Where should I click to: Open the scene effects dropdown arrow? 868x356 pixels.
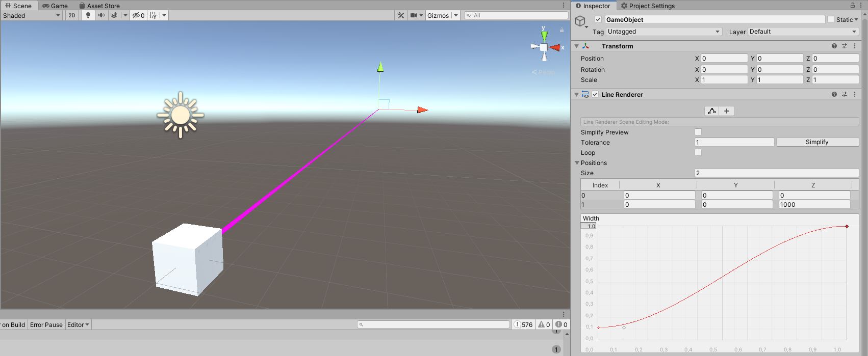pos(125,15)
